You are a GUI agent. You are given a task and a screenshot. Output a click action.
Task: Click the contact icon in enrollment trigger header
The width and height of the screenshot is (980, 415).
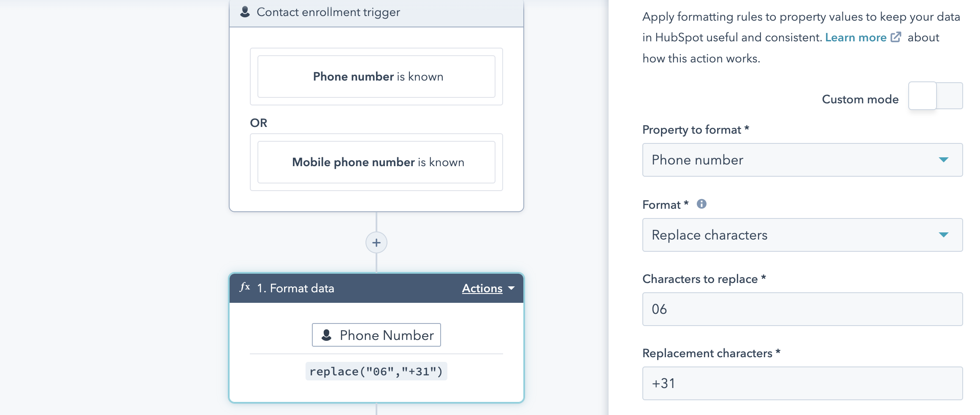click(245, 12)
